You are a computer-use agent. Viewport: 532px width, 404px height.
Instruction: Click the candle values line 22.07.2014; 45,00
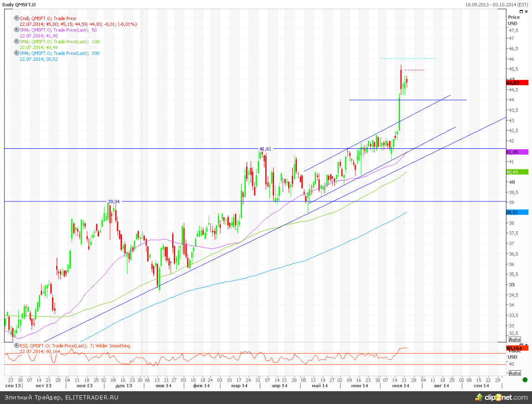[x=78, y=24]
